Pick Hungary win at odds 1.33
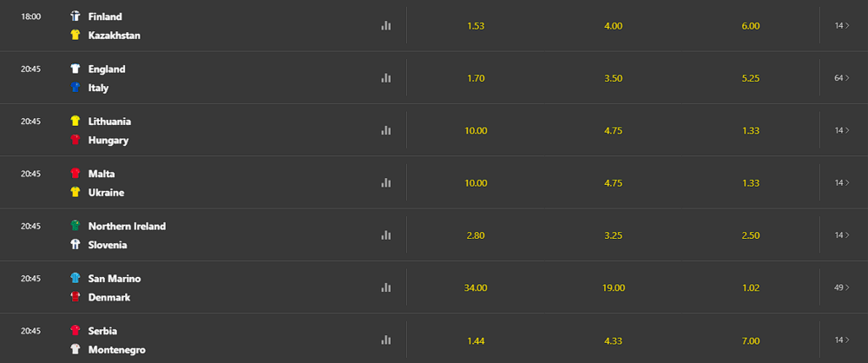Image resolution: width=868 pixels, height=363 pixels. click(751, 131)
